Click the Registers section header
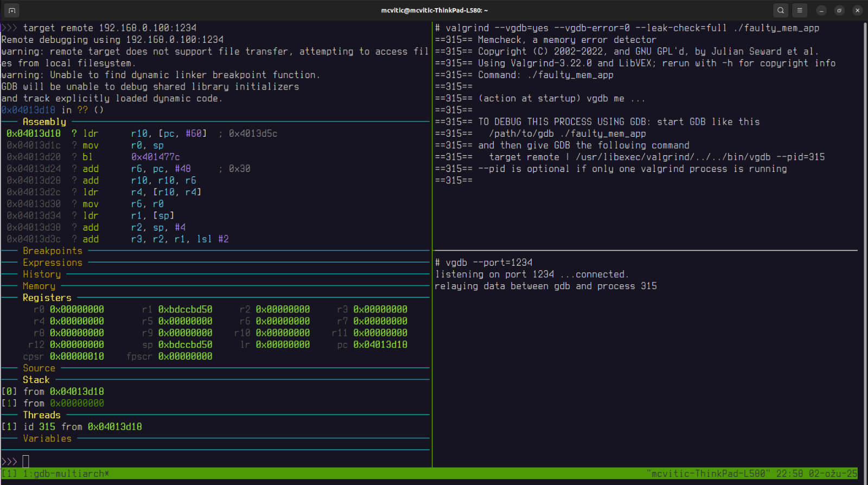868x485 pixels. pos(47,298)
